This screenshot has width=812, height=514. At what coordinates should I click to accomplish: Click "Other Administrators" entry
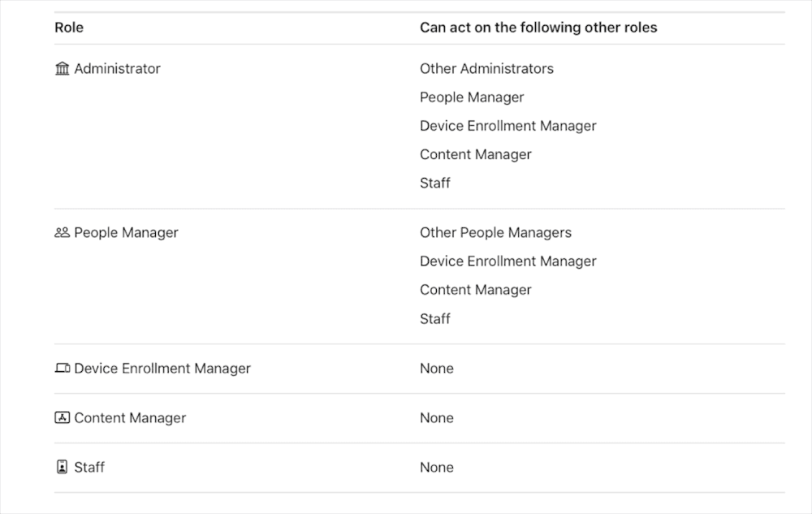pyautogui.click(x=486, y=69)
